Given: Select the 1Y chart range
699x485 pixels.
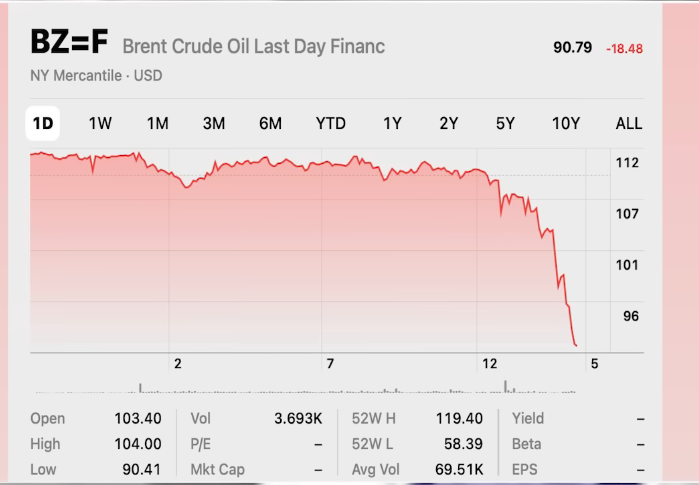Looking at the screenshot, I should (392, 124).
